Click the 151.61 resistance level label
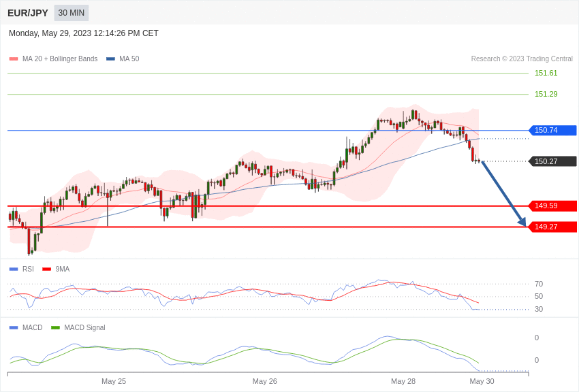Screen dimensions: 579x392 tap(546, 73)
